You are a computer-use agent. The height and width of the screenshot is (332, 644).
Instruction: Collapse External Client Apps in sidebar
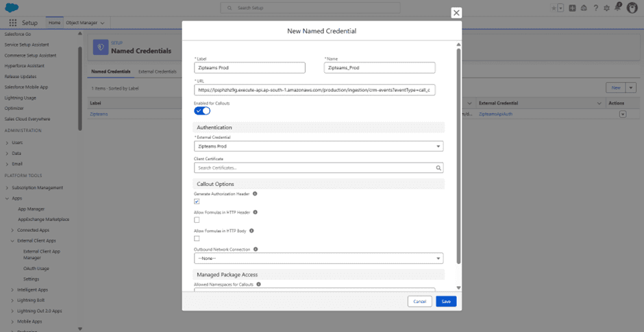pyautogui.click(x=12, y=241)
